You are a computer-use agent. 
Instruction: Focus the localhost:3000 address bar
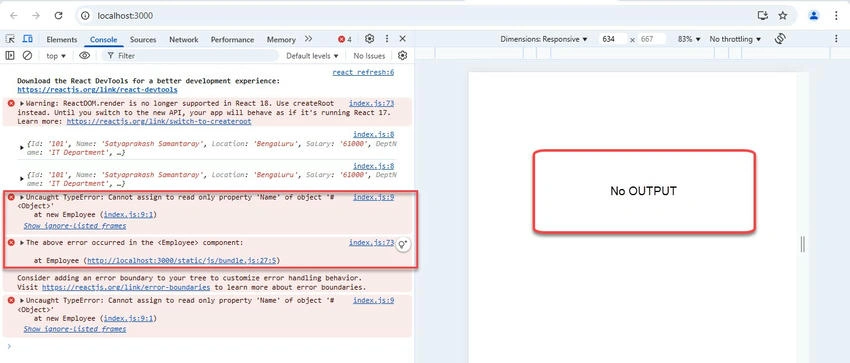coord(423,16)
